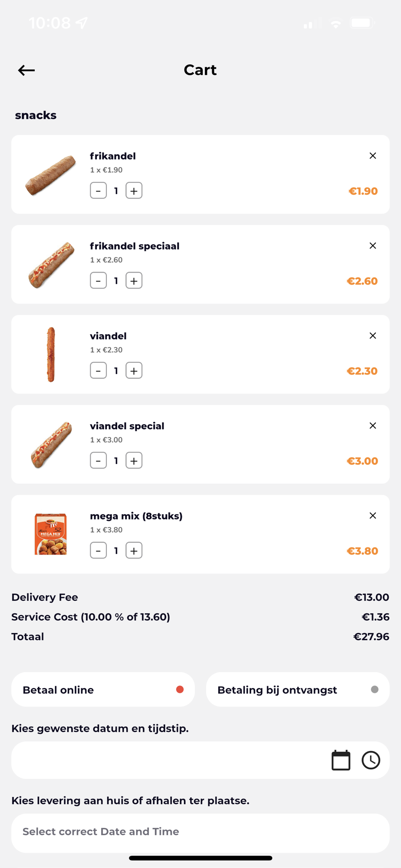Choose Betaling bij ontvangst payment option
Screen dimensions: 401x868
pyautogui.click(x=298, y=690)
